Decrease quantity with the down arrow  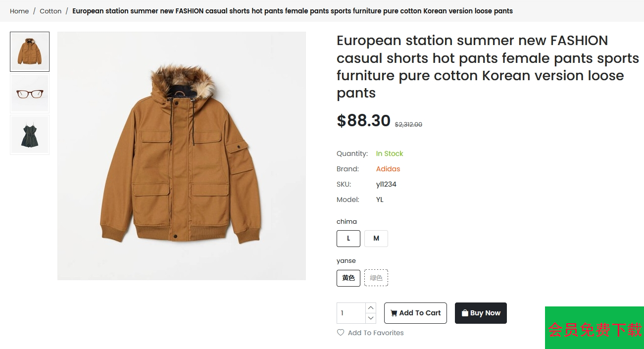371,318
